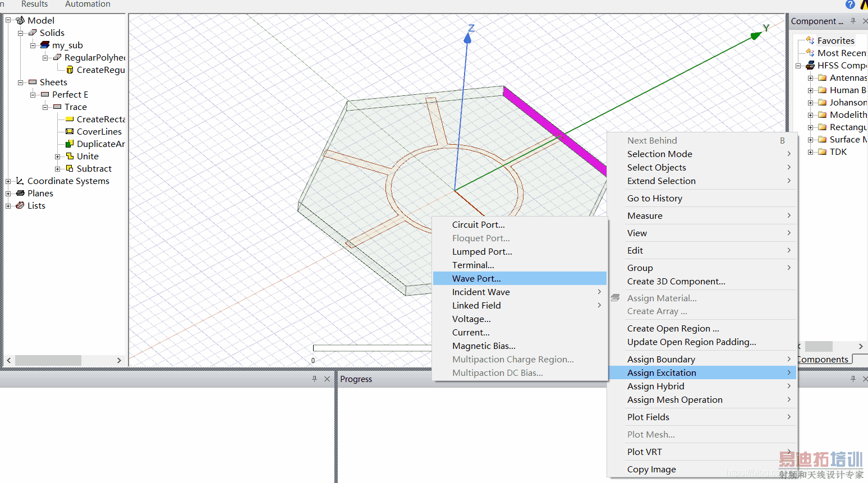
Task: Expand the Unite tree node
Action: pyautogui.click(x=57, y=157)
